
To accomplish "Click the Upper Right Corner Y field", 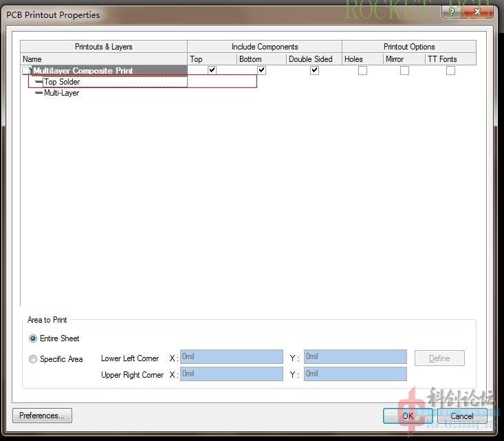I will point(355,374).
